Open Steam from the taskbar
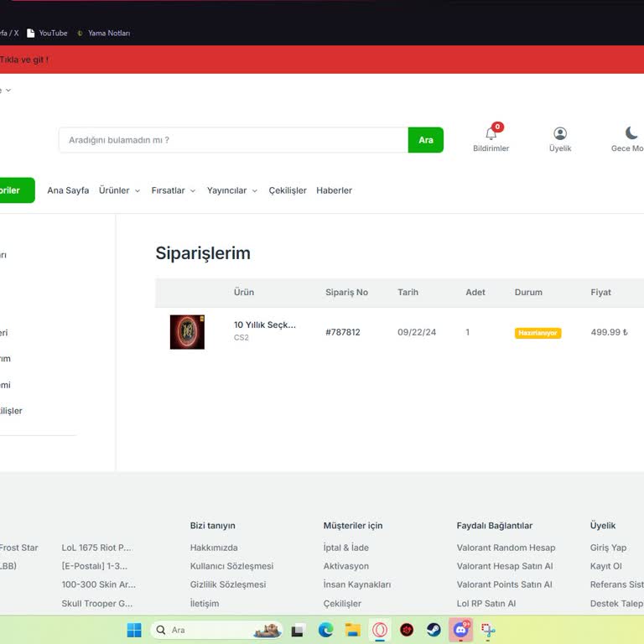644x644 pixels. (434, 630)
